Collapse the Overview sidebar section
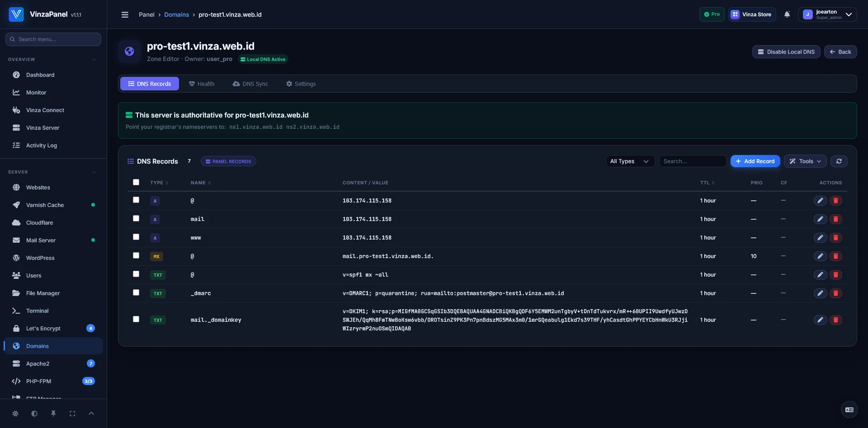The image size is (868, 428). 94,60
